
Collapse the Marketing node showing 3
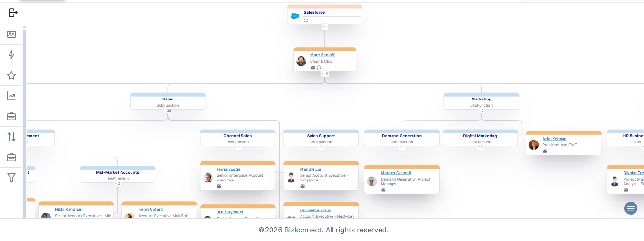pyautogui.click(x=481, y=110)
